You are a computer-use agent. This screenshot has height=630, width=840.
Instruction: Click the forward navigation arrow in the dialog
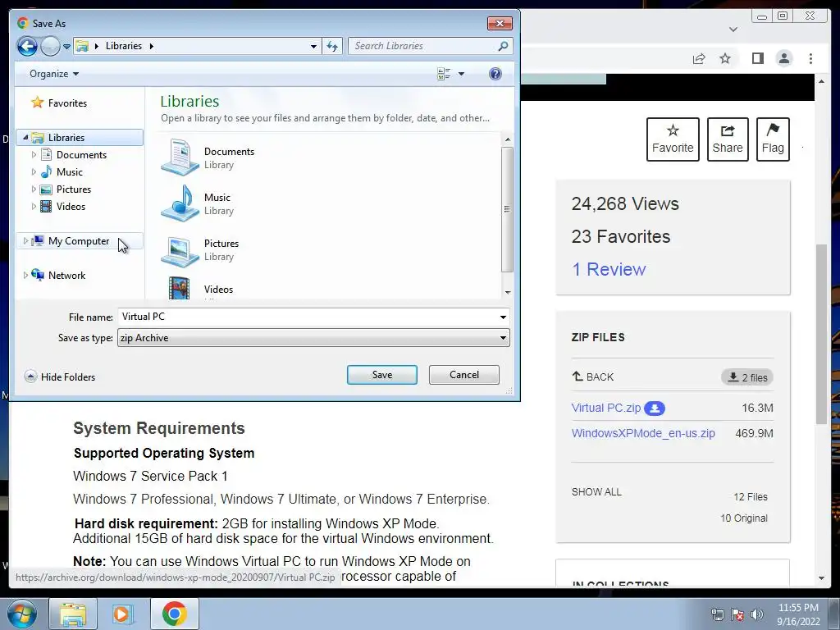pos(50,46)
